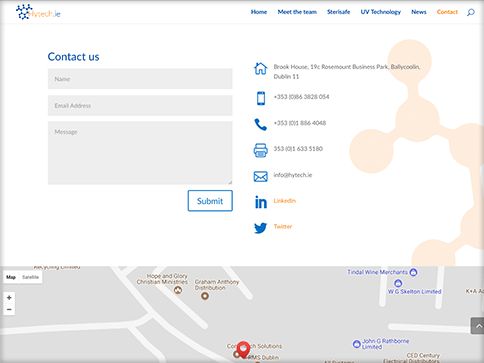Click the LinkedIn logo icon
Screen dimensions: 484x363
(261, 202)
